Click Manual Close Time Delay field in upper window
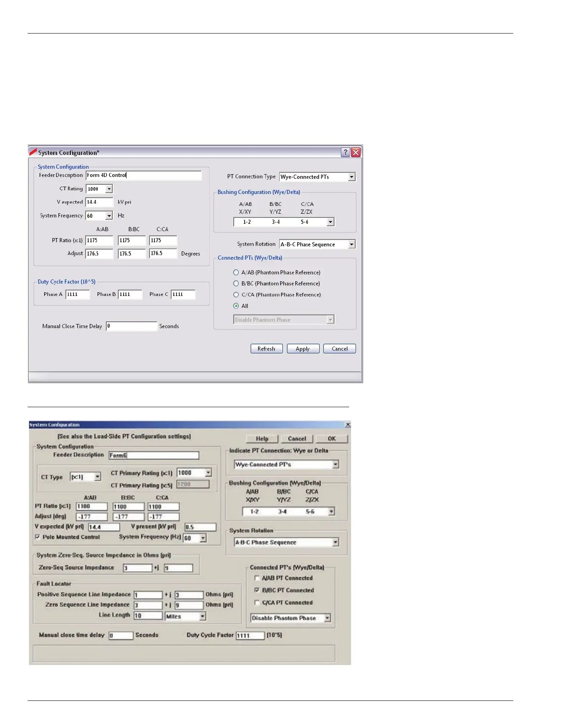 [132, 326]
